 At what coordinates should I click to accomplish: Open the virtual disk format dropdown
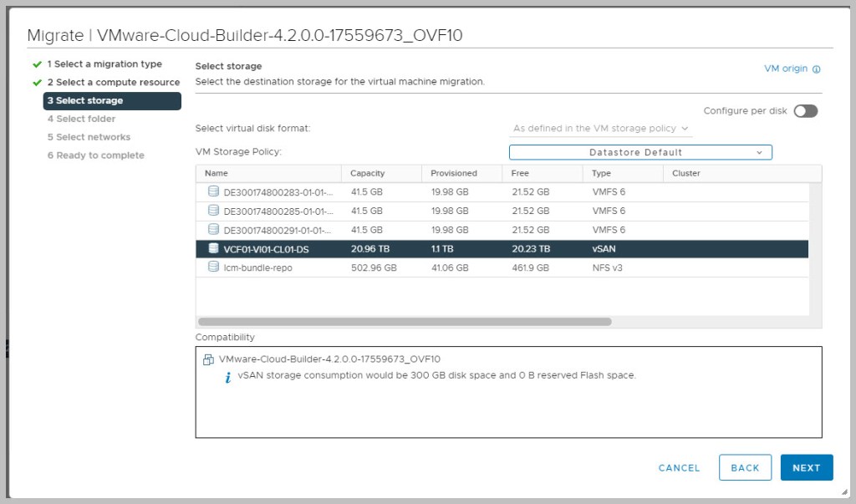pyautogui.click(x=600, y=129)
